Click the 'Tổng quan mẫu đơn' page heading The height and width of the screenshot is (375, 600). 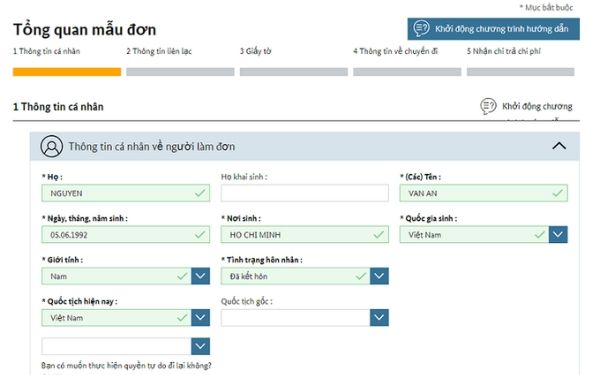pos(85,29)
